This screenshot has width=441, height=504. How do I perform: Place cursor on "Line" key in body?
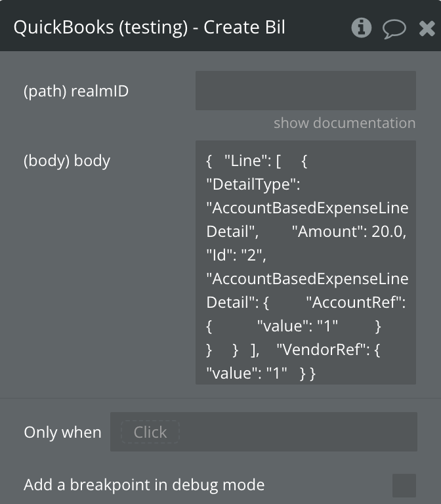pyautogui.click(x=246, y=161)
